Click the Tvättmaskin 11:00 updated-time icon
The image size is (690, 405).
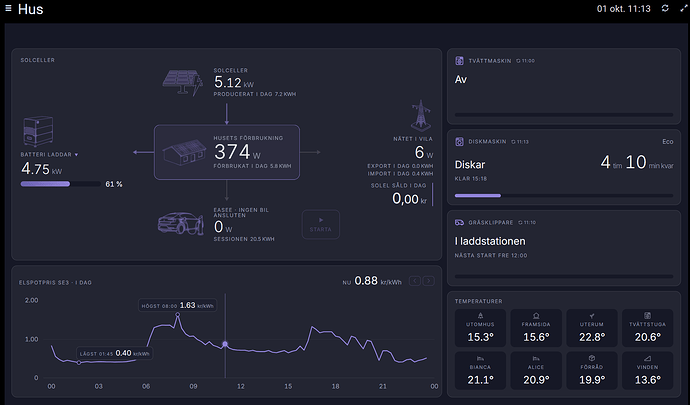518,61
